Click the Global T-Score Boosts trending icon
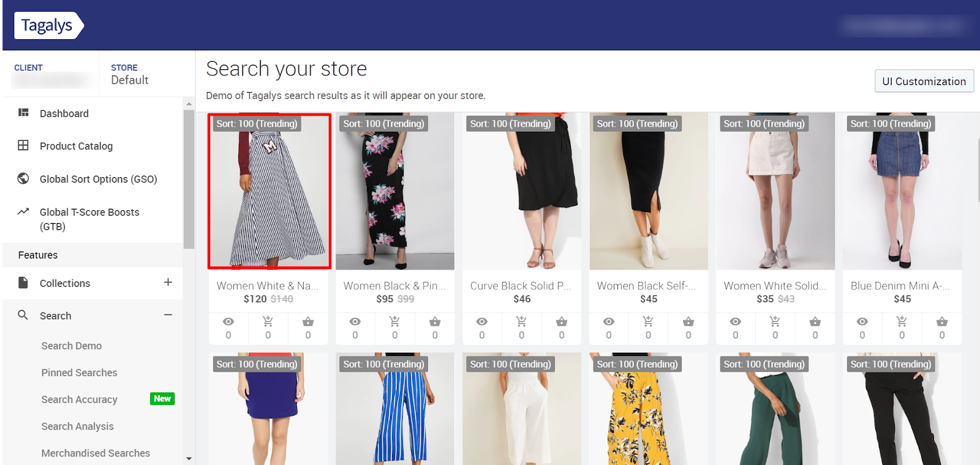This screenshot has height=465, width=980. [x=23, y=211]
